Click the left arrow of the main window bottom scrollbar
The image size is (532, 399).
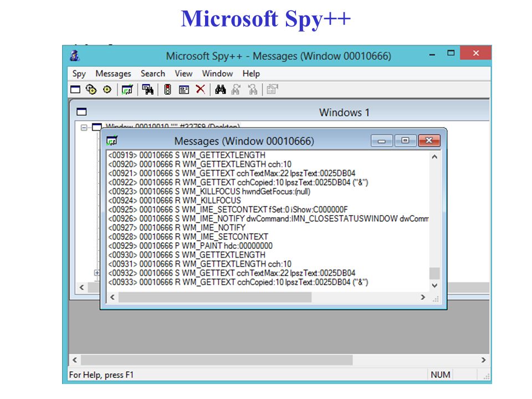tap(75, 360)
